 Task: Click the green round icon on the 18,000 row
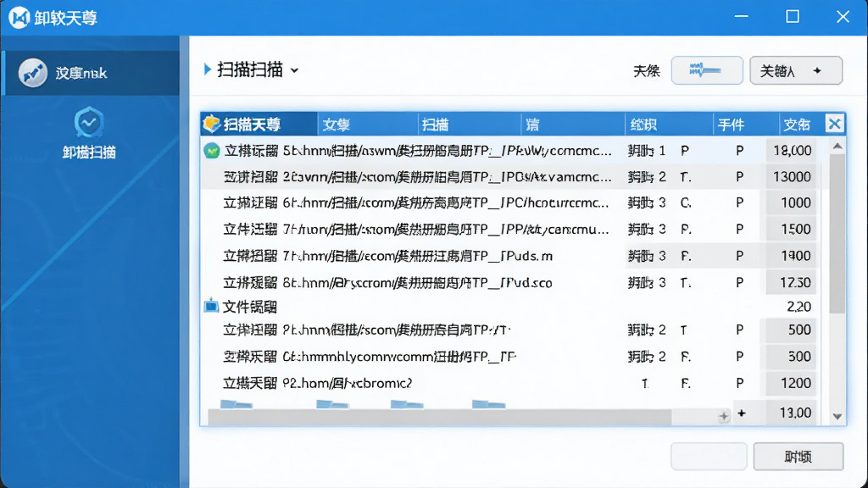tap(211, 151)
